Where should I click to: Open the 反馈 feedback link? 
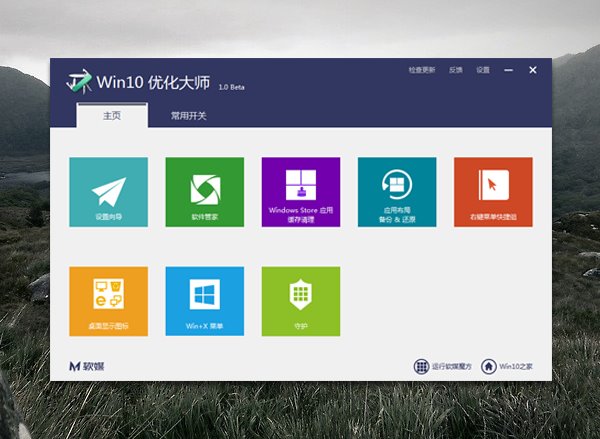pyautogui.click(x=456, y=71)
